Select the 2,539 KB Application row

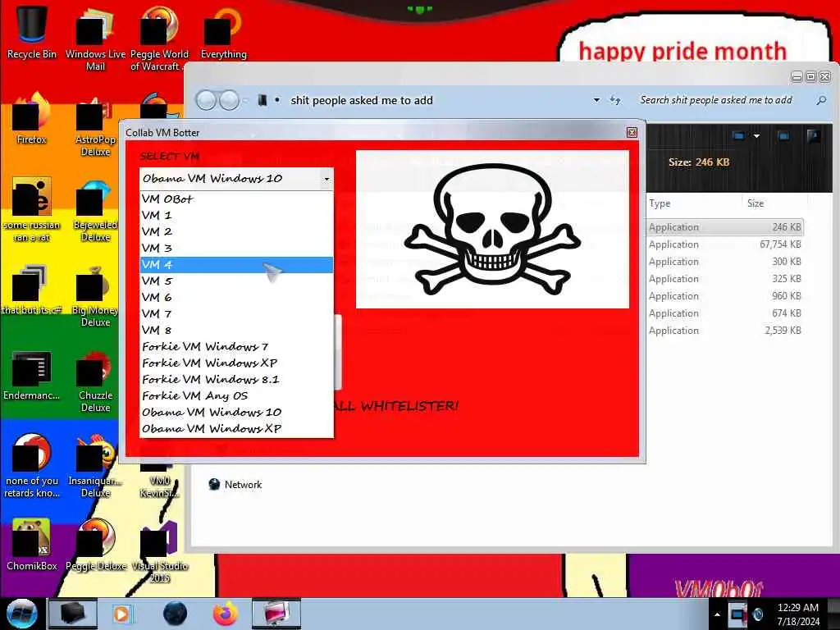pyautogui.click(x=725, y=330)
